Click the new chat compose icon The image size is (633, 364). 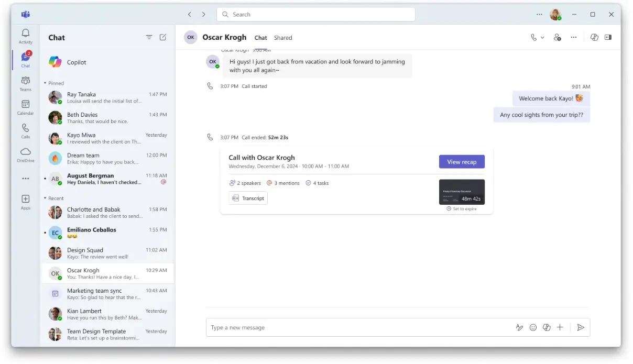click(x=163, y=37)
